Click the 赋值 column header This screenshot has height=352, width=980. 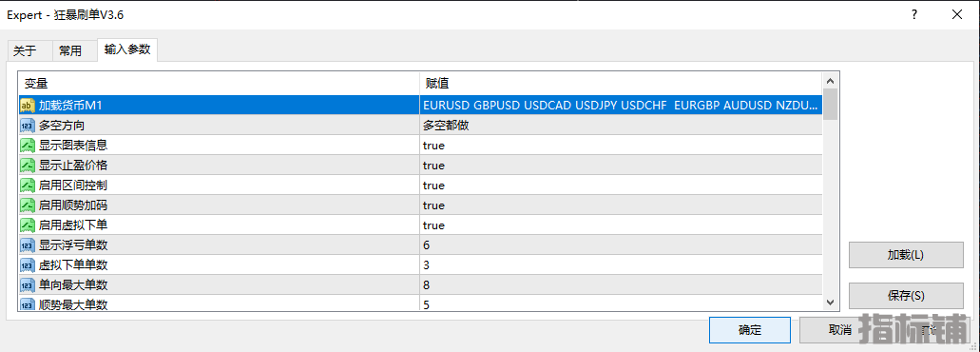click(x=622, y=83)
